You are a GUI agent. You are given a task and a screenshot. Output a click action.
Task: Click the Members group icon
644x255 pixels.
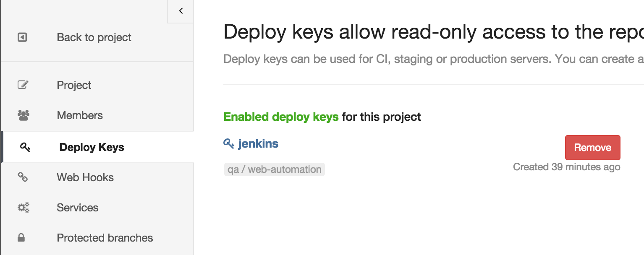pyautogui.click(x=24, y=115)
